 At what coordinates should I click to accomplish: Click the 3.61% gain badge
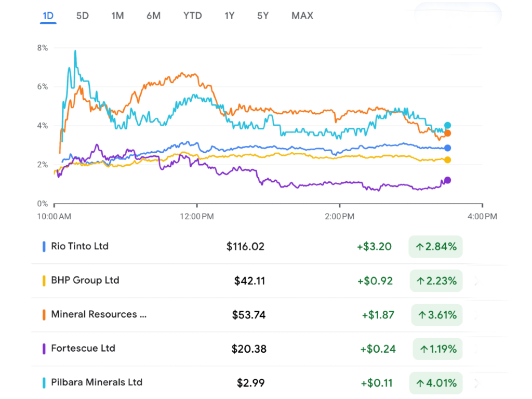click(436, 315)
